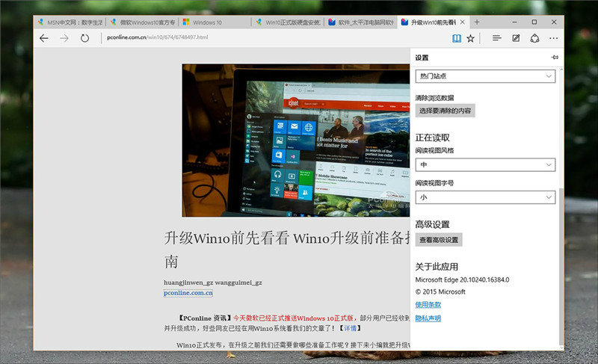Screen dimensions: 598x364
Task: Click the © 2015 Microsoft text
Action: (x=440, y=292)
